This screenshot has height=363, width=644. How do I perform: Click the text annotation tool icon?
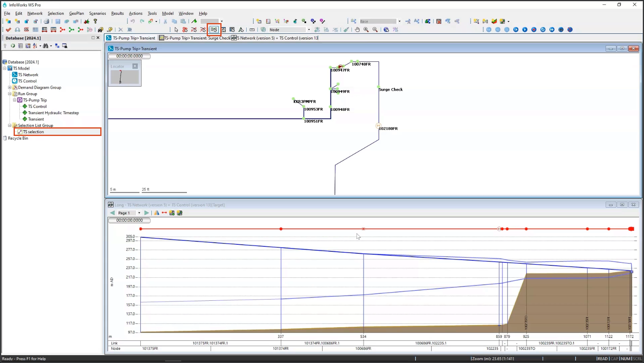[241, 30]
